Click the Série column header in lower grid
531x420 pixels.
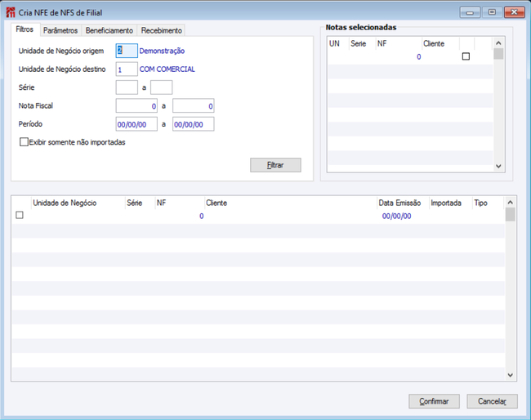[x=140, y=203]
